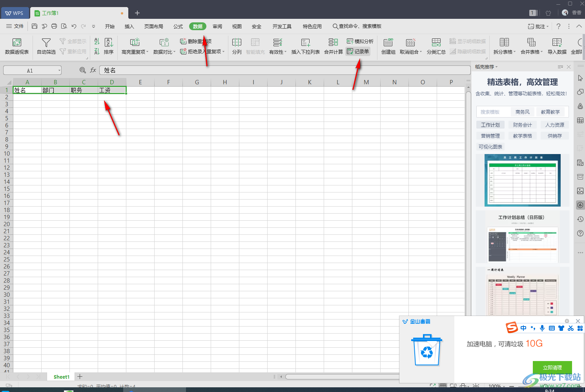
Task: Open the quick access customize arrow
Action: point(93,26)
